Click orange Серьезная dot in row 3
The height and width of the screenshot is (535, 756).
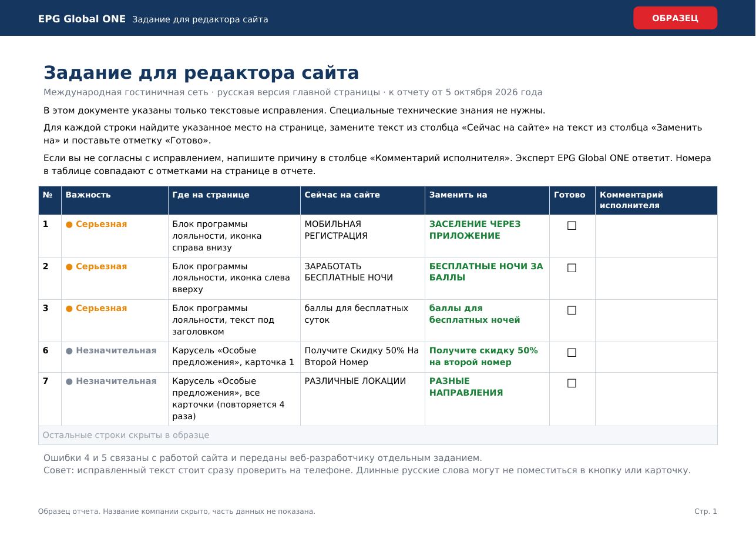point(69,309)
